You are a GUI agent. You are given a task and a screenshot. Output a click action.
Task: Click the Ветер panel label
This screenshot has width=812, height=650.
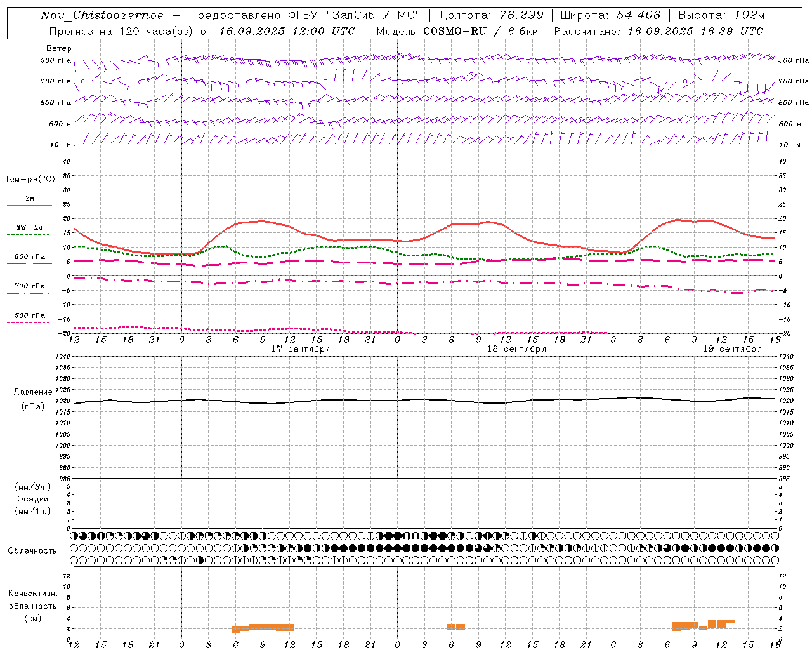click(58, 48)
